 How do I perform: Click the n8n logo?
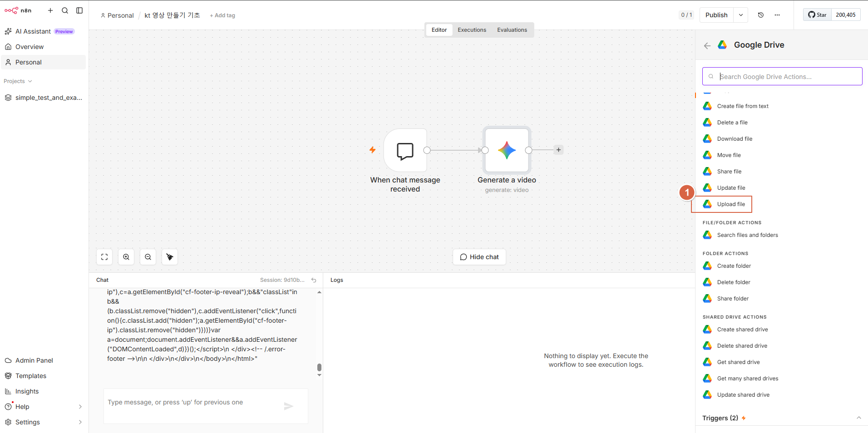pyautogui.click(x=18, y=10)
